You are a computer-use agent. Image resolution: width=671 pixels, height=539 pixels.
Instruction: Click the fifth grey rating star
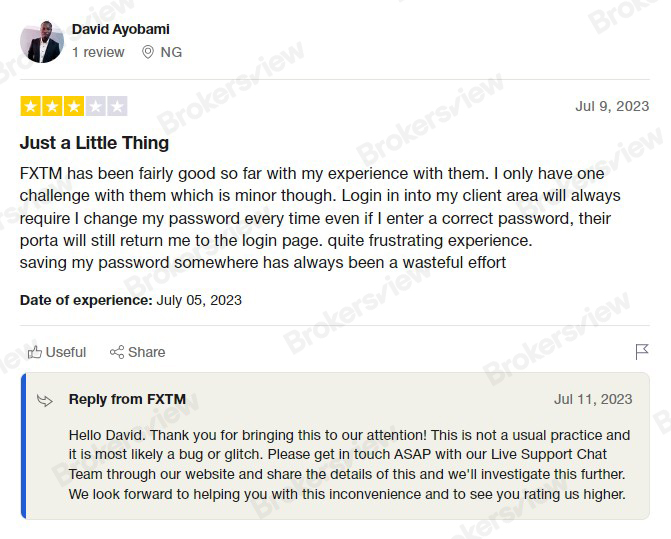point(117,106)
